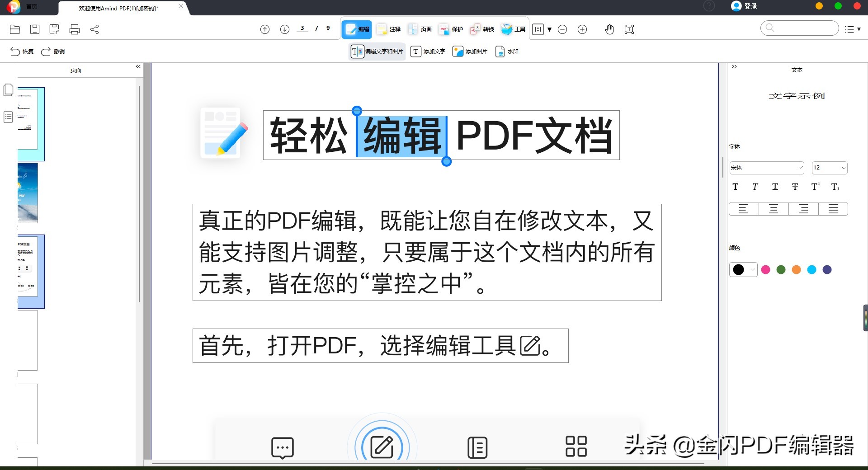Toggle italic text formatting
The width and height of the screenshot is (868, 470).
755,186
